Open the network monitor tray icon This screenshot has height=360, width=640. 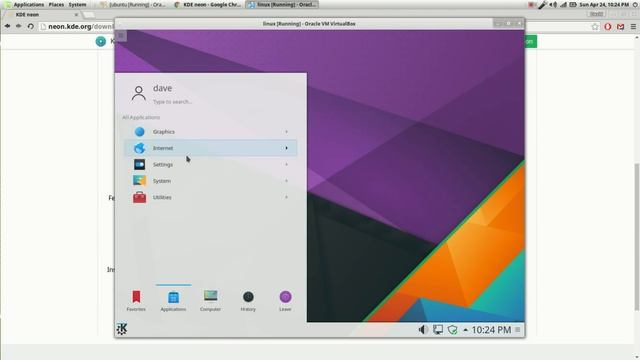point(438,329)
